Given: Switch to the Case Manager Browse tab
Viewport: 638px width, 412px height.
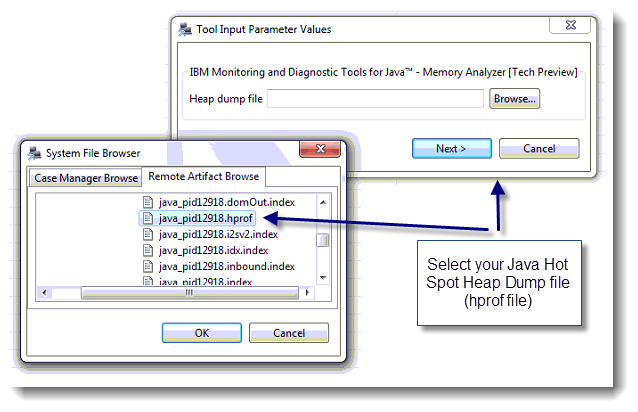Looking at the screenshot, I should (x=86, y=178).
